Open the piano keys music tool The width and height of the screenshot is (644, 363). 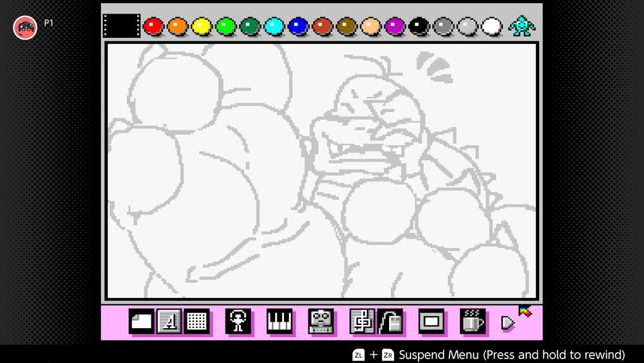(x=279, y=321)
